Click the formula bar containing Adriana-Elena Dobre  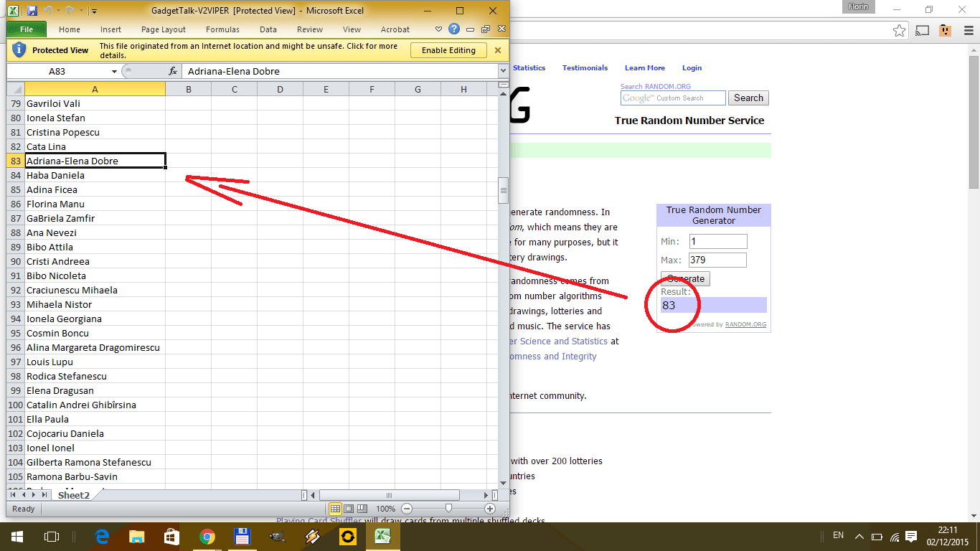click(x=340, y=71)
